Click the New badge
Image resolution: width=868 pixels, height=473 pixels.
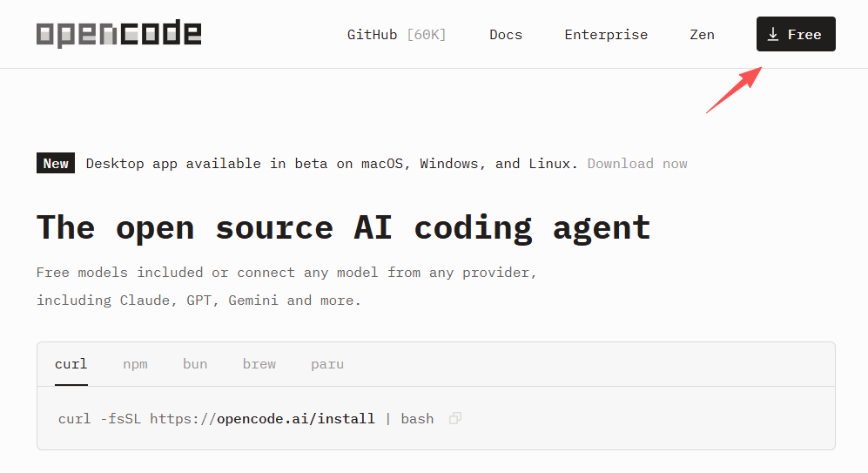(56, 164)
